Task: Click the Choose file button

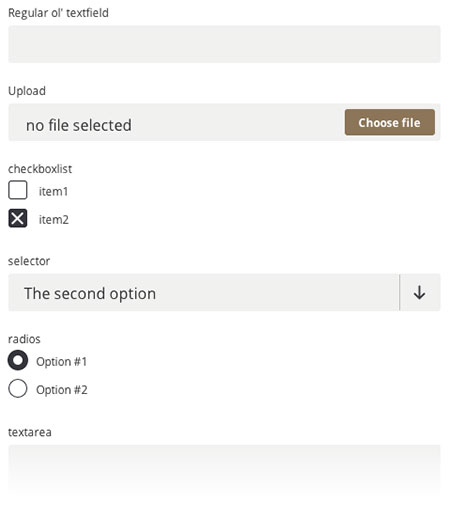Action: click(x=390, y=122)
